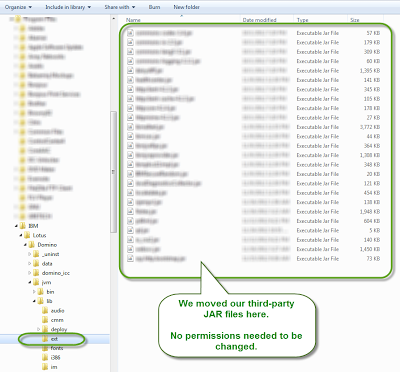The width and height of the screenshot is (400, 372).
Task: Click the cmm folder icon
Action: click(45, 320)
